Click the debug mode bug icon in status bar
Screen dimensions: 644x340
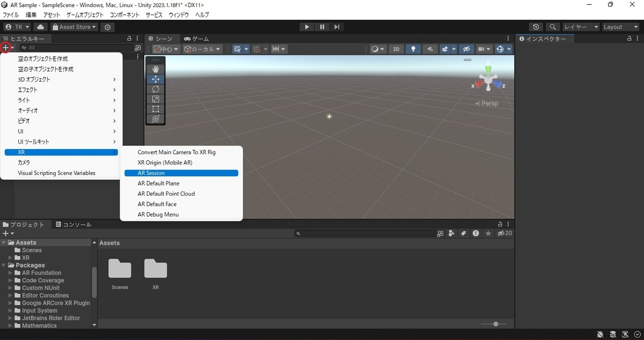(x=601, y=334)
